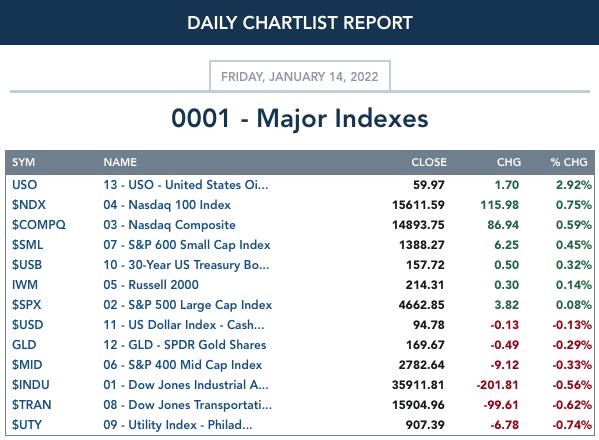The height and width of the screenshot is (440, 599).
Task: Open the US Dollar Index name link
Action: [184, 325]
